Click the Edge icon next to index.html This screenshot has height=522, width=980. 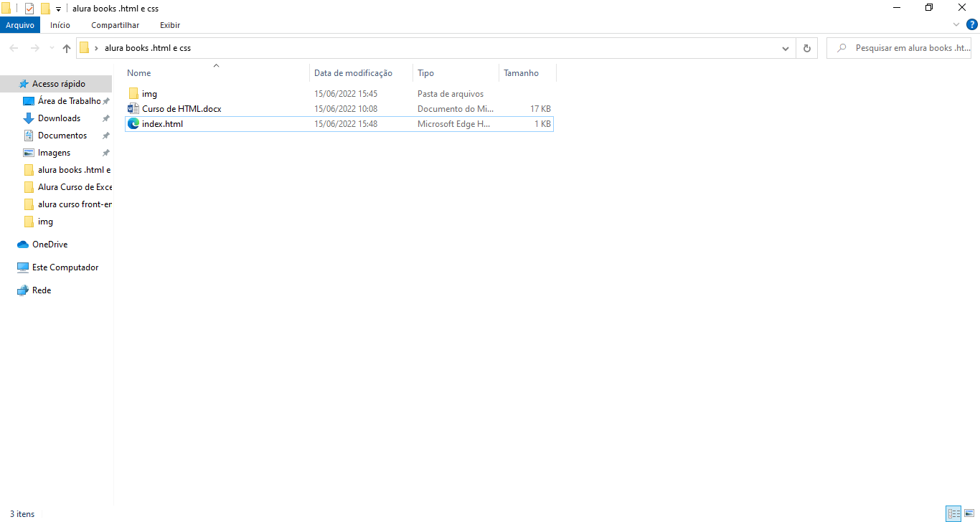click(x=133, y=124)
